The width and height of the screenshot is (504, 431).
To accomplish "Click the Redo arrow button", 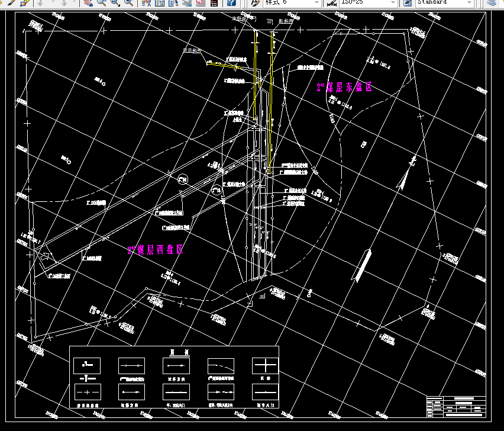I will (64, 2).
